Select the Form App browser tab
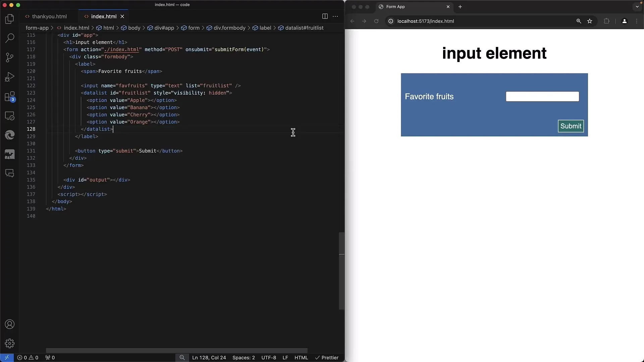 [414, 7]
